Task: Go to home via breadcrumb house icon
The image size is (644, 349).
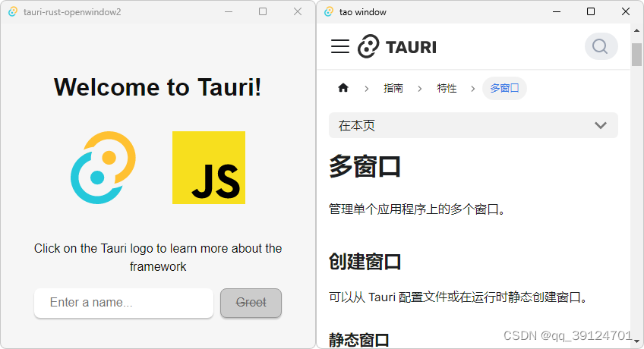Action: coord(343,88)
